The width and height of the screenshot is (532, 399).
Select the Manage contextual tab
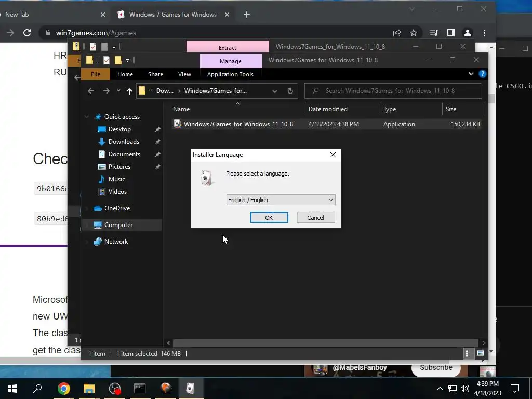tap(231, 61)
